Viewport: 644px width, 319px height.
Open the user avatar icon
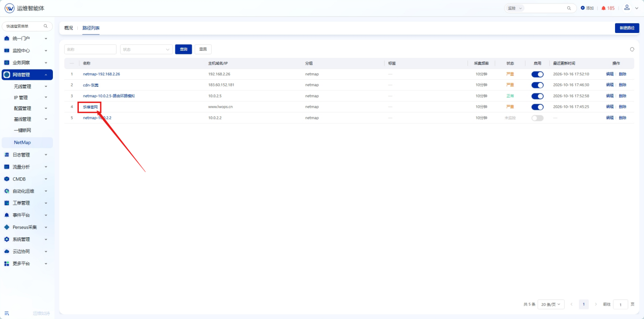click(x=627, y=8)
